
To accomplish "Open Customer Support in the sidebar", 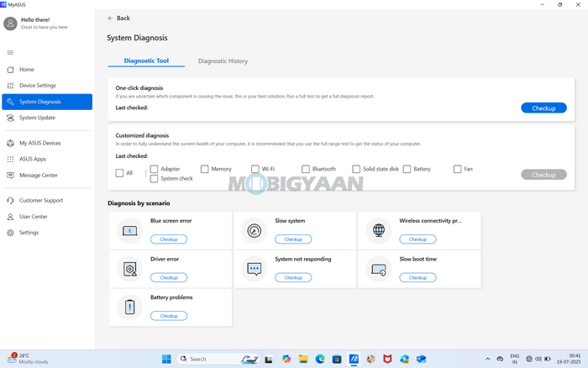I will [47, 200].
